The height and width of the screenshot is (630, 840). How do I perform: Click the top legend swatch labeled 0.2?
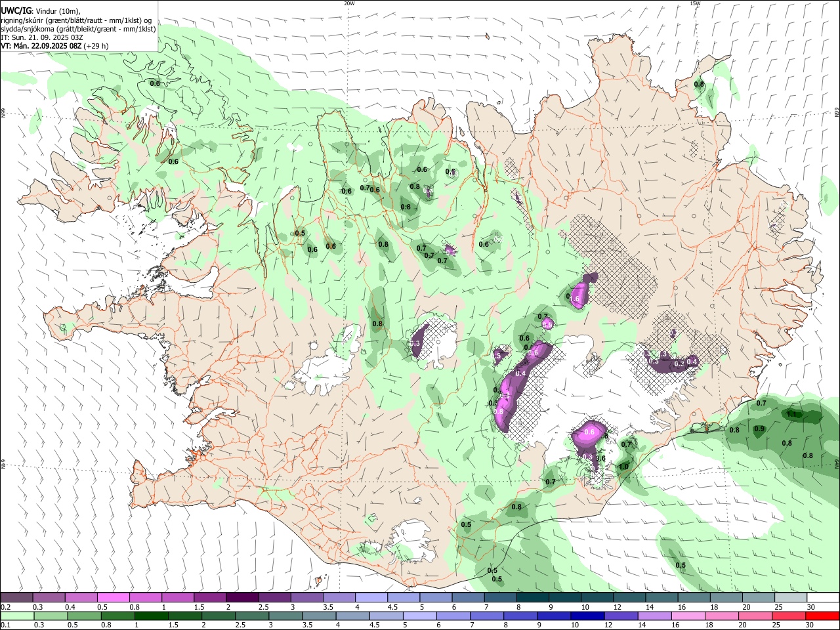(16, 597)
